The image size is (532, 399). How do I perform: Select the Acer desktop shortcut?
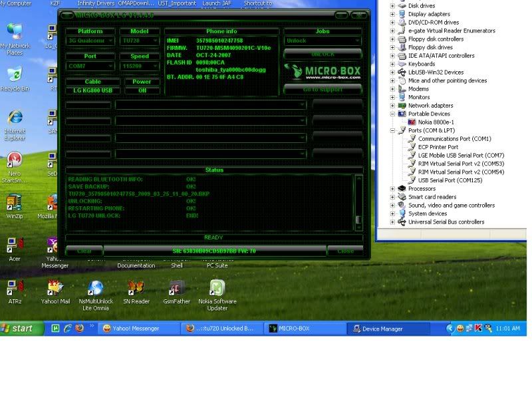click(x=15, y=249)
